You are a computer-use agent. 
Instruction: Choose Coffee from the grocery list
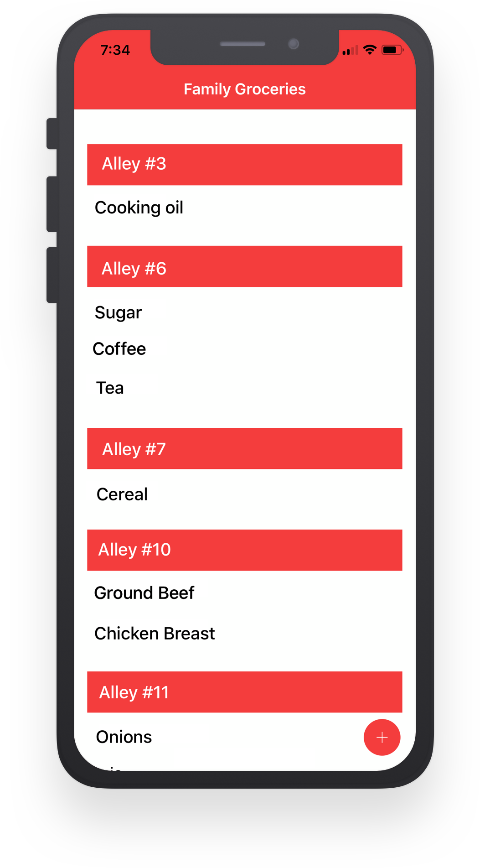[x=119, y=349]
